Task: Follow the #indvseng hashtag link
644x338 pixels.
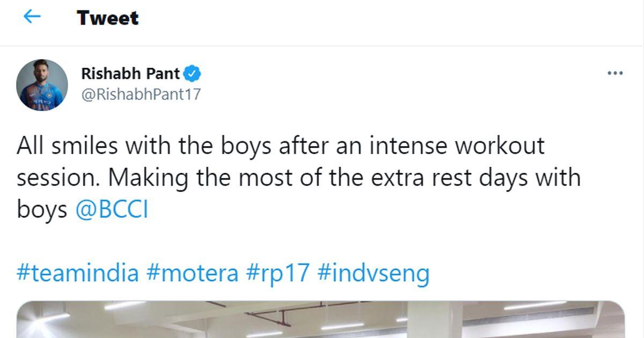Action: [x=374, y=273]
